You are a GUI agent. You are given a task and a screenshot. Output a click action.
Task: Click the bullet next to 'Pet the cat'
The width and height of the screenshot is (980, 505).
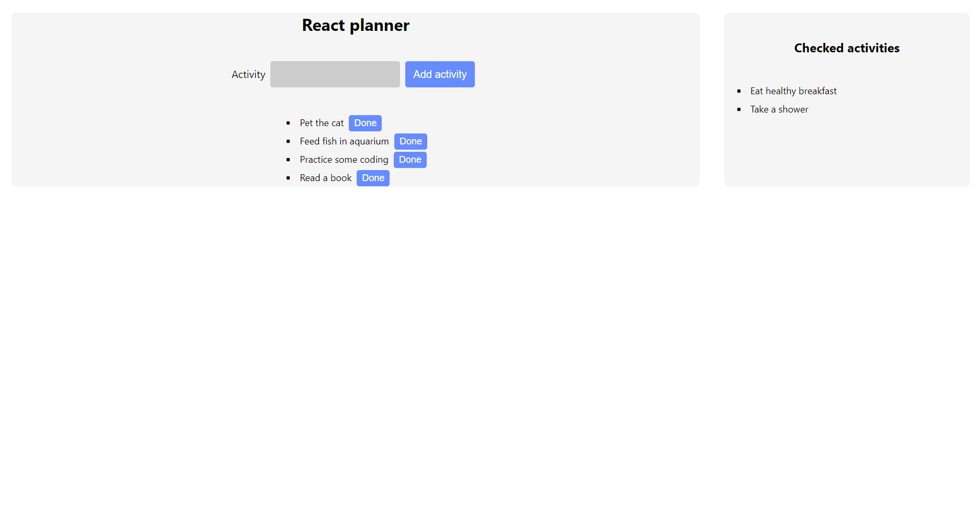[x=288, y=122]
